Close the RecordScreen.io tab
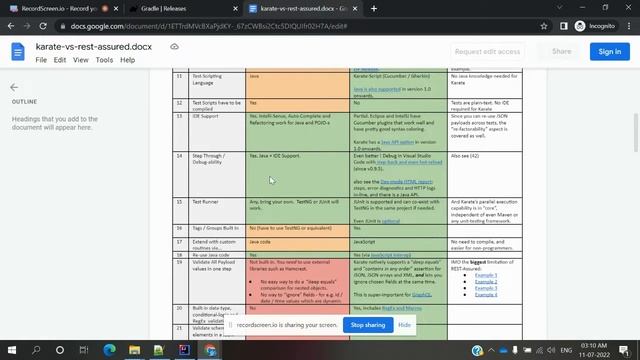This screenshot has width=640, height=360. (x=116, y=9)
